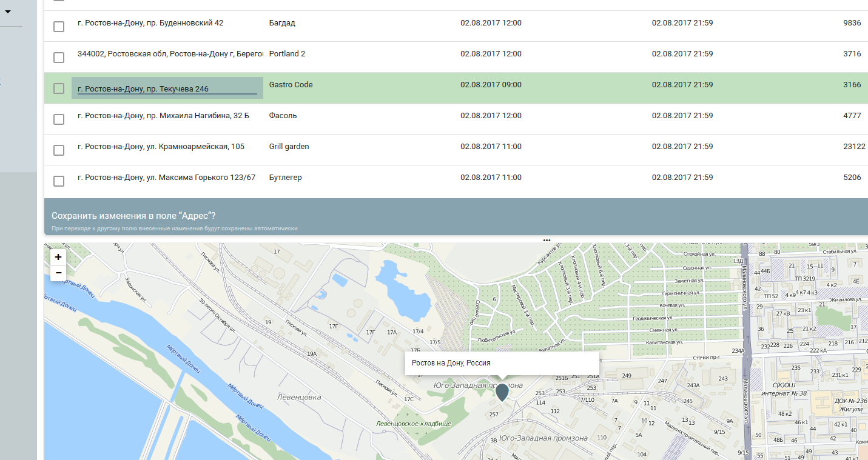868x460 pixels.
Task: Tick checkbox for Буденновский 42 row
Action: click(x=59, y=27)
